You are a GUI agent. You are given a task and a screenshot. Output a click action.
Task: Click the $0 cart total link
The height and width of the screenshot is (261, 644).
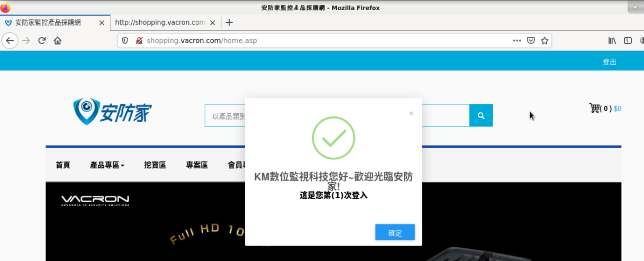coord(618,109)
